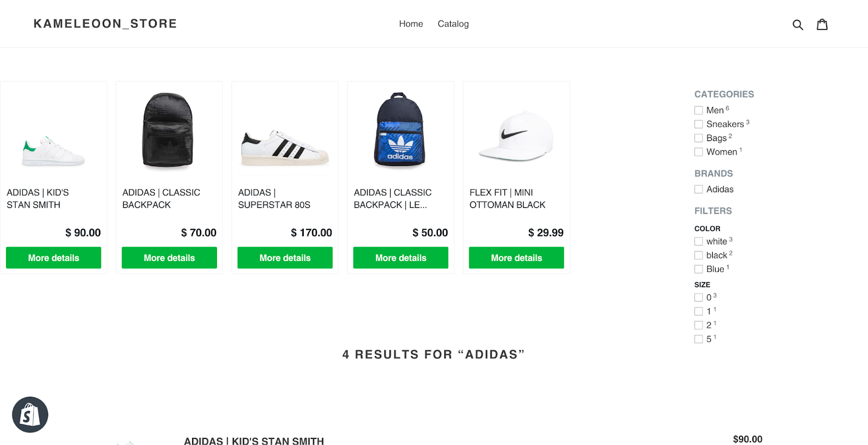Select the Adidas brand checkbox

[699, 189]
